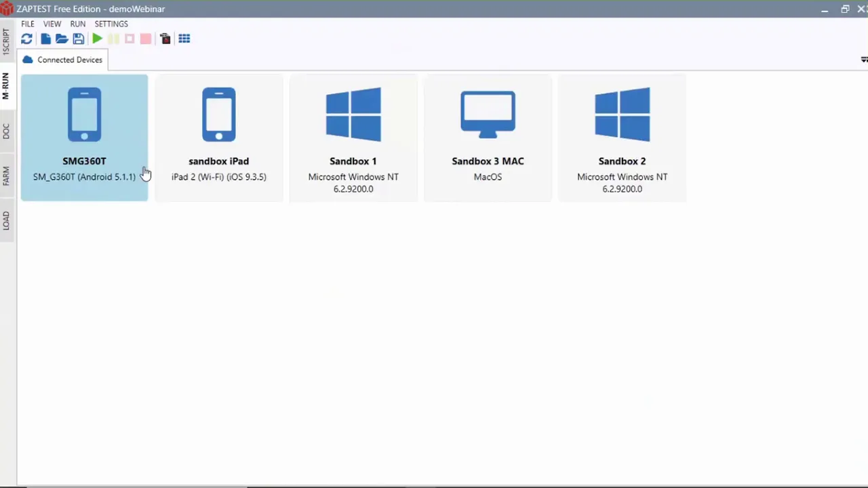868x488 pixels.
Task: Click the cloud icon on Connected Devices tab
Action: pyautogui.click(x=28, y=60)
